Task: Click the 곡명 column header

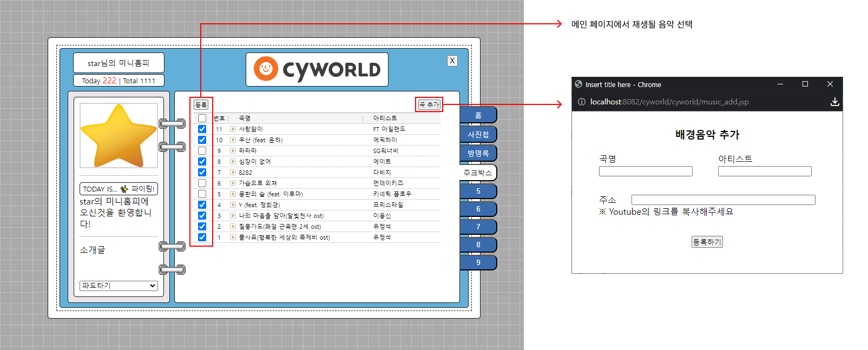Action: point(245,118)
